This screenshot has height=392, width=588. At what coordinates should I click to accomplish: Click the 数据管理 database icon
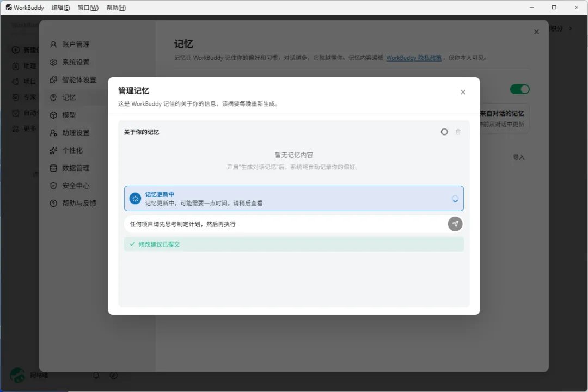click(53, 168)
